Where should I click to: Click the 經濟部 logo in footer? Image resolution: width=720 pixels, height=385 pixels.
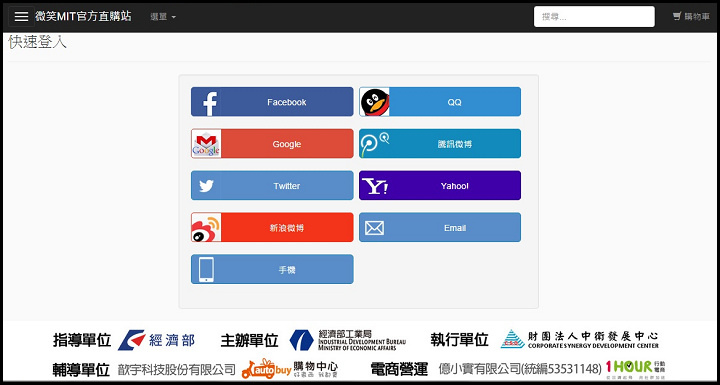[x=156, y=340]
